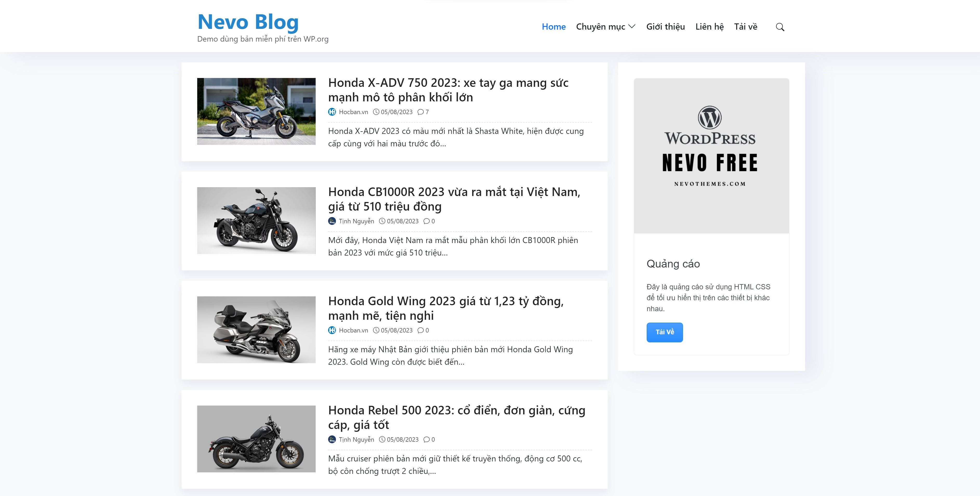The width and height of the screenshot is (980, 496).
Task: Click the Nevo Blog site title
Action: (248, 22)
